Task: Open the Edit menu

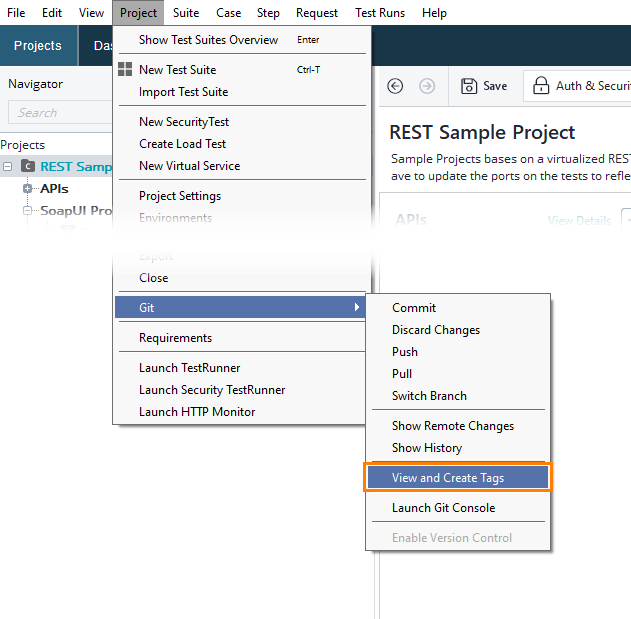Action: point(52,13)
